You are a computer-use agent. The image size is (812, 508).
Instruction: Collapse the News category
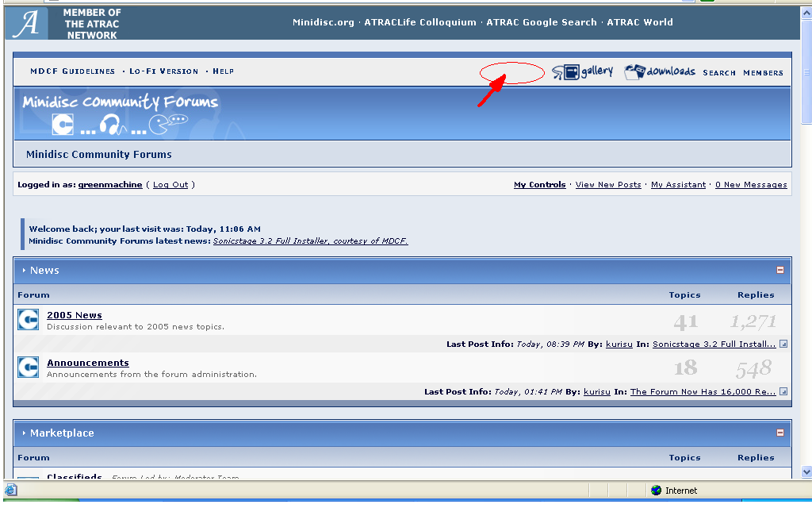tap(780, 270)
